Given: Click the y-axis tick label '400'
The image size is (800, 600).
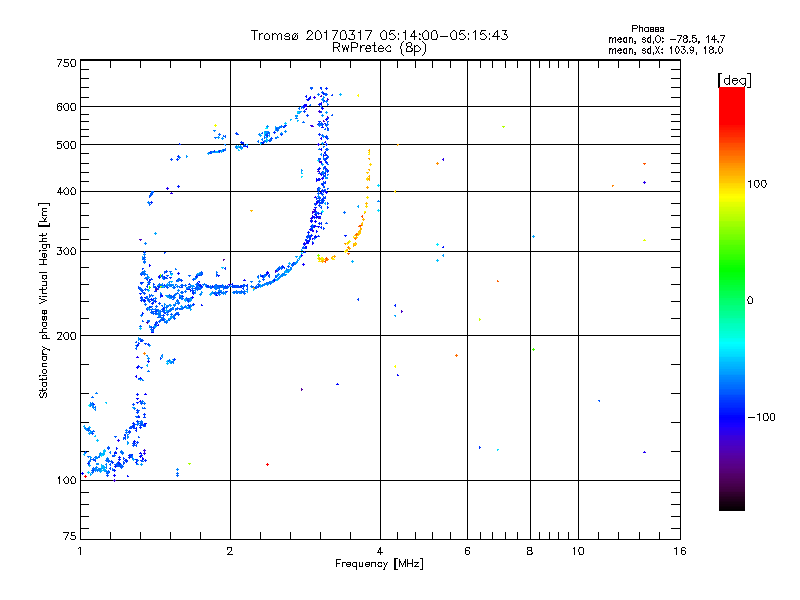Looking at the screenshot, I should (x=66, y=191).
